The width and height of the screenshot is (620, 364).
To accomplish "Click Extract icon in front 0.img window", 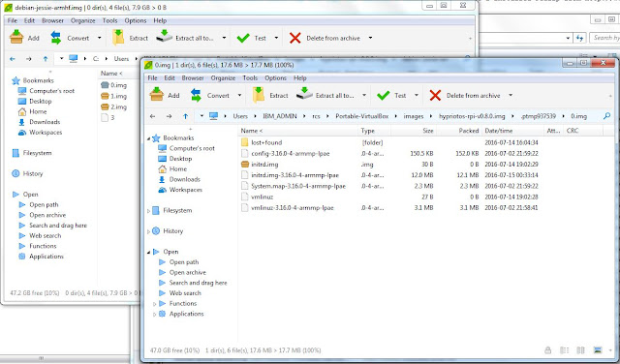I will (259, 95).
